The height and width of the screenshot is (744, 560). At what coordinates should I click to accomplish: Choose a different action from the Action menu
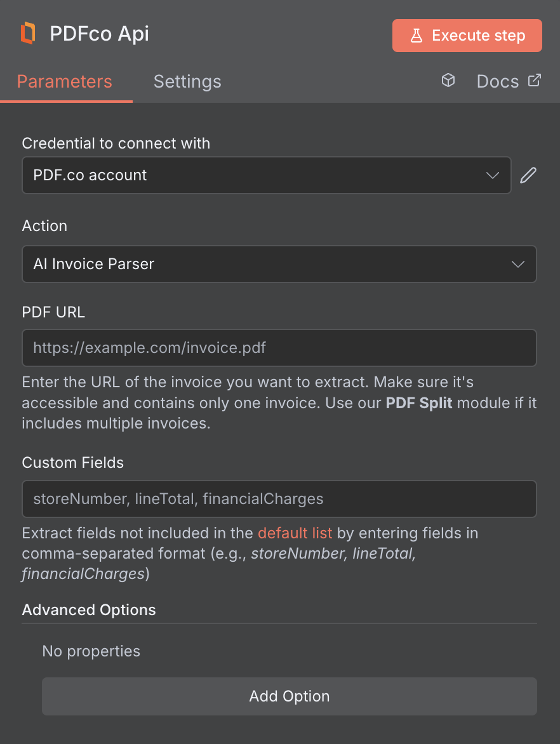point(279,264)
